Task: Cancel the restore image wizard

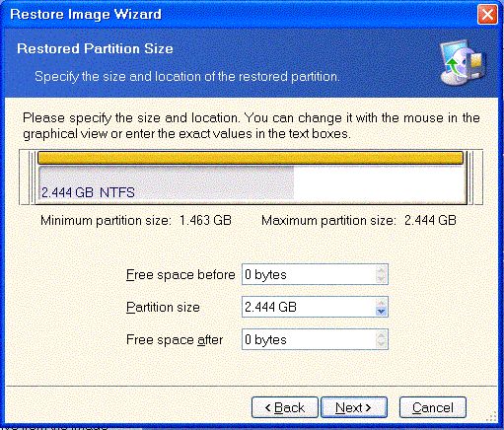Action: 433,407
